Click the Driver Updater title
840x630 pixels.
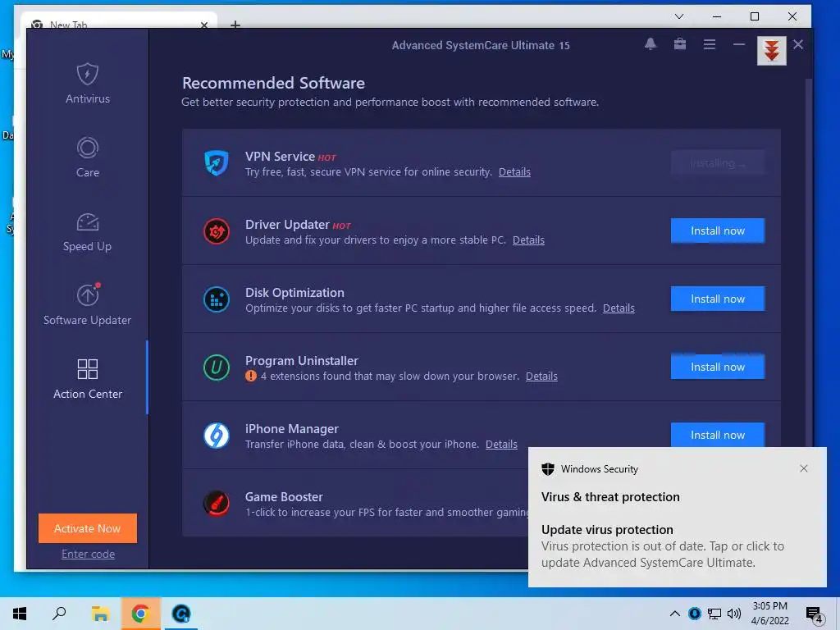(x=287, y=225)
